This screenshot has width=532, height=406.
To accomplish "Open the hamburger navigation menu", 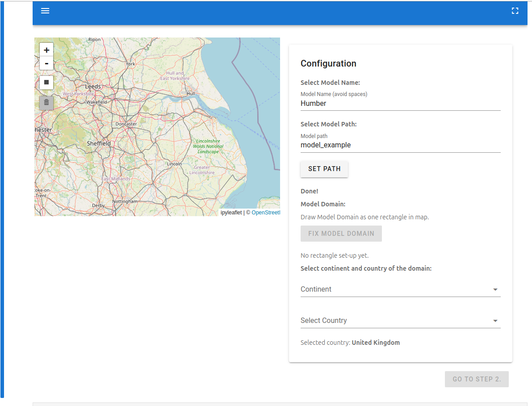I will pos(45,11).
